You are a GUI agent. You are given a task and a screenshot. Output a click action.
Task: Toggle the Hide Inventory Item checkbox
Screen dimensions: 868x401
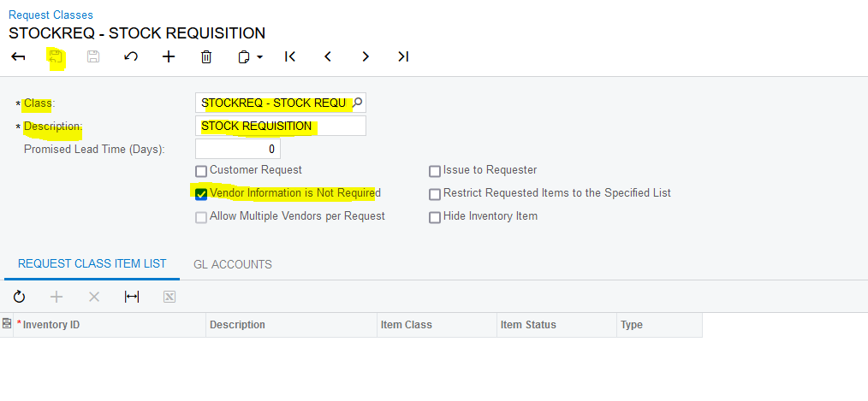(x=436, y=217)
